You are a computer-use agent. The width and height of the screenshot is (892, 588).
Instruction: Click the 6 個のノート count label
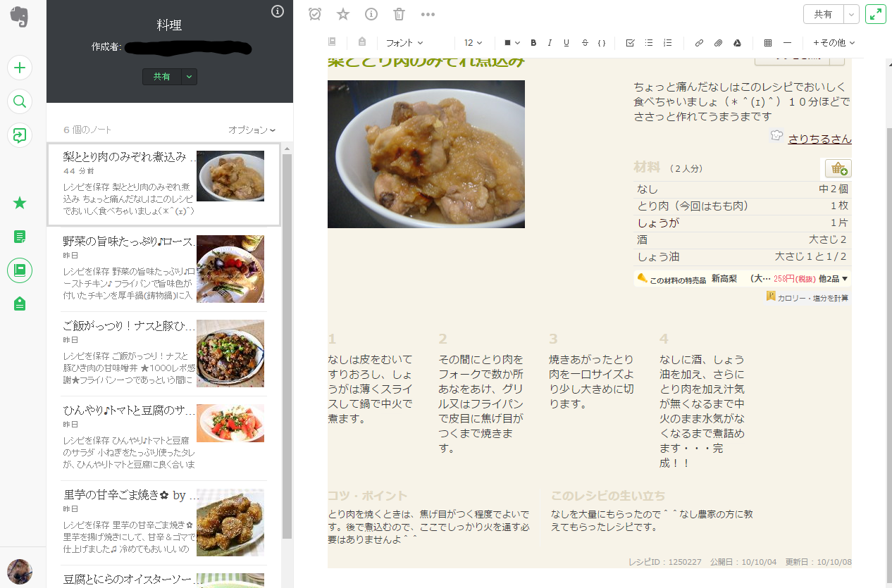87,130
